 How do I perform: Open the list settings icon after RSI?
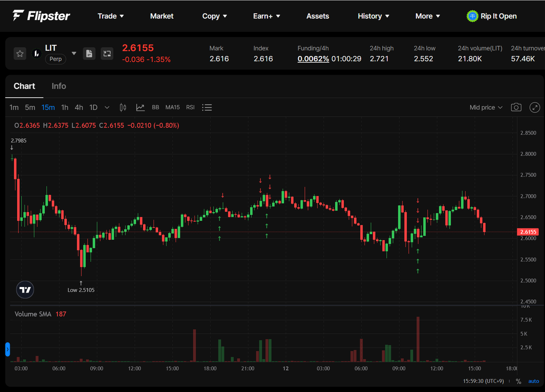tap(207, 108)
